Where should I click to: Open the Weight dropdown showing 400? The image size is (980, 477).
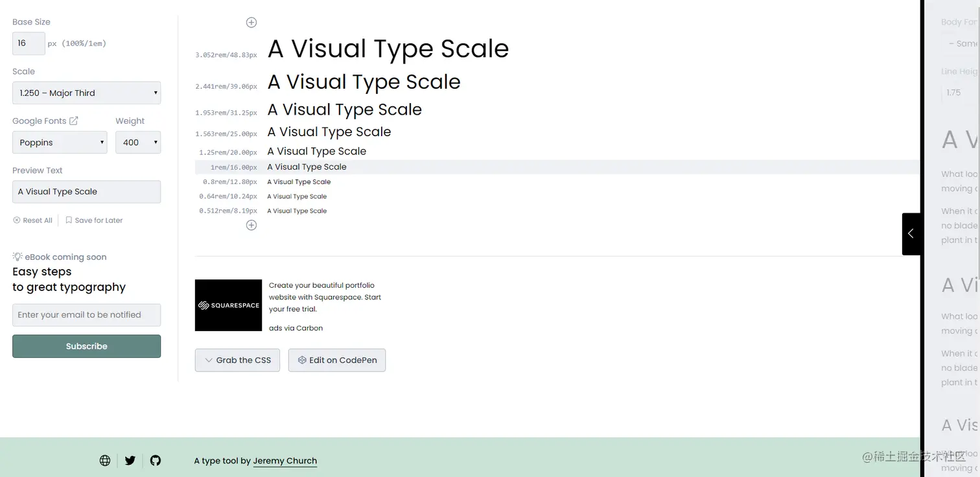tap(137, 143)
